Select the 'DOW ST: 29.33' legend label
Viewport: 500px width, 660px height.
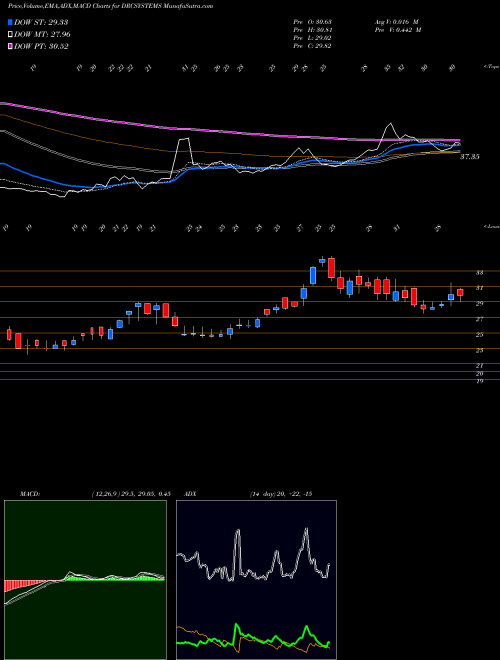(41, 22)
